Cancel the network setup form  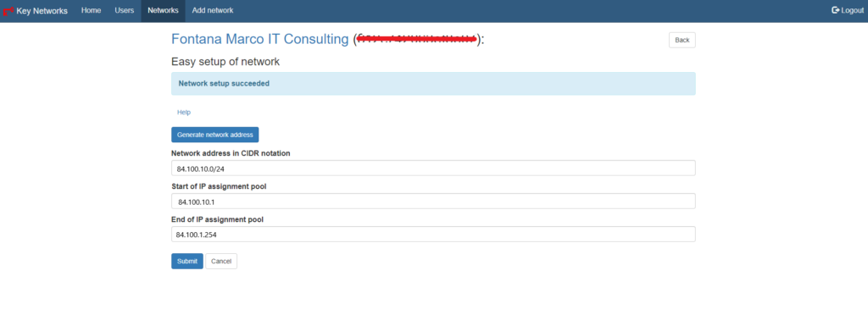tap(221, 262)
